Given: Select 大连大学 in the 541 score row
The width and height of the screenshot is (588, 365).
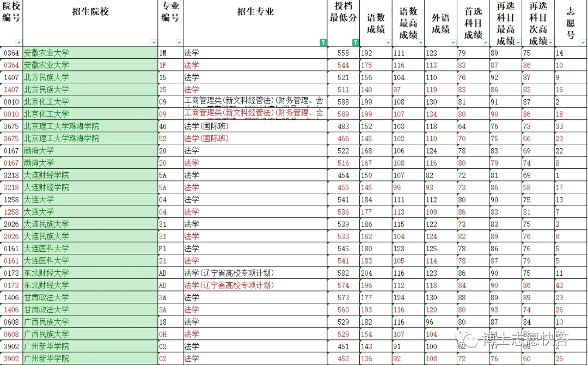Looking at the screenshot, I should (90, 199).
